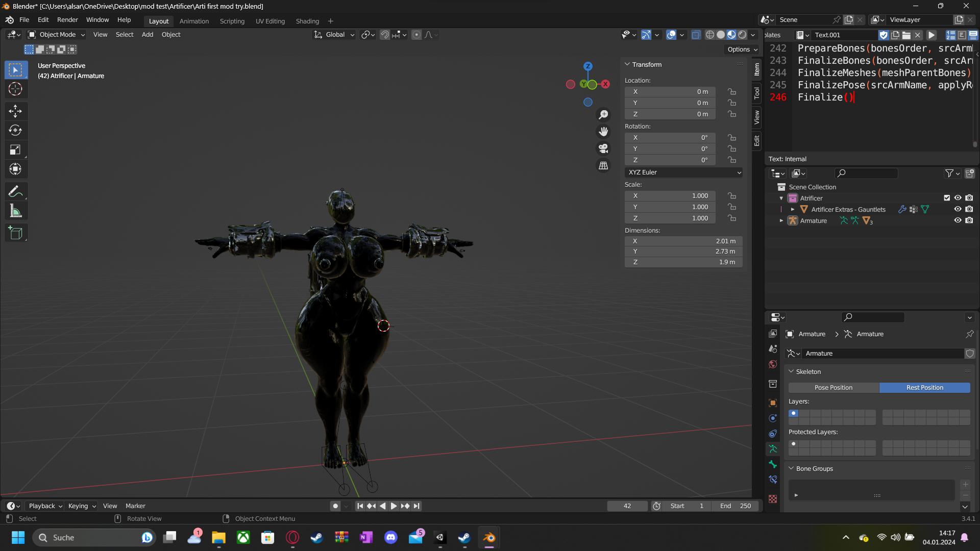Hide the Armature in the viewport

tap(958, 220)
